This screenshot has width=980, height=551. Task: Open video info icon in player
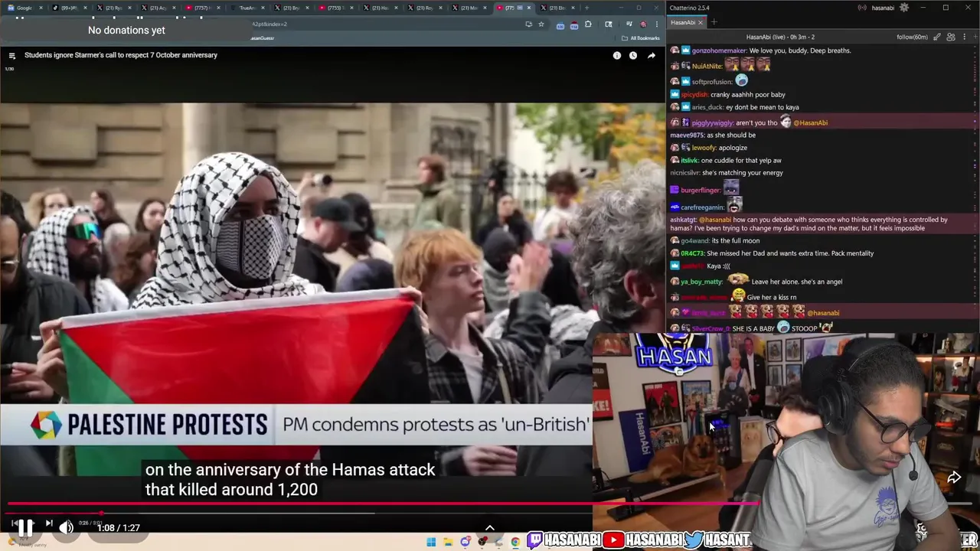616,55
